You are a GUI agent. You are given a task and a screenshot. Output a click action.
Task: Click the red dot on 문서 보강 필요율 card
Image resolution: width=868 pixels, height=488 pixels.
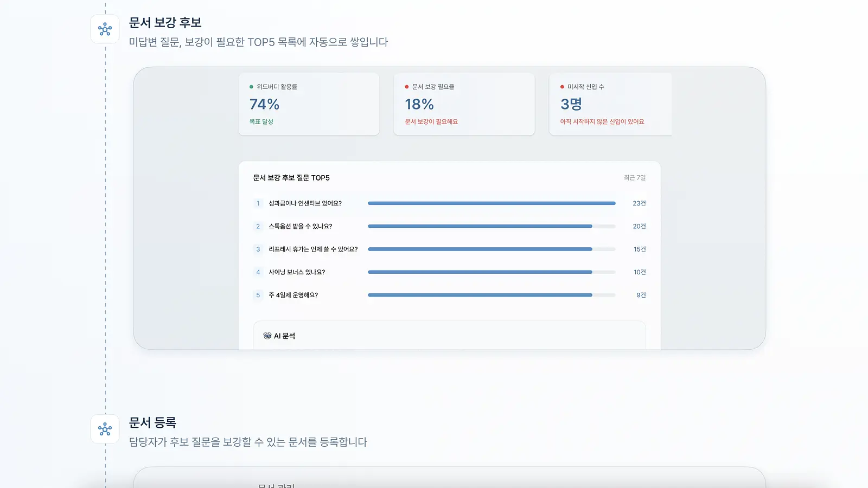click(x=406, y=87)
